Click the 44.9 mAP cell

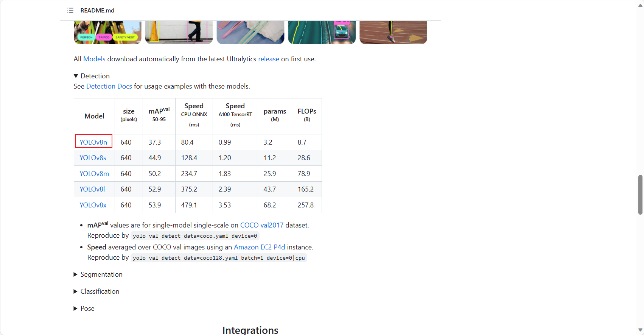click(159, 158)
